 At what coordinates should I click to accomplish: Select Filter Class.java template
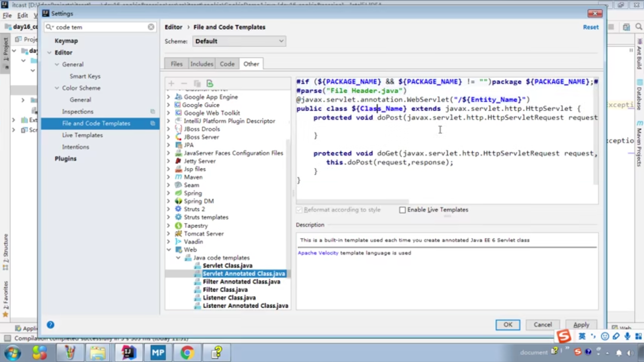[x=225, y=290]
